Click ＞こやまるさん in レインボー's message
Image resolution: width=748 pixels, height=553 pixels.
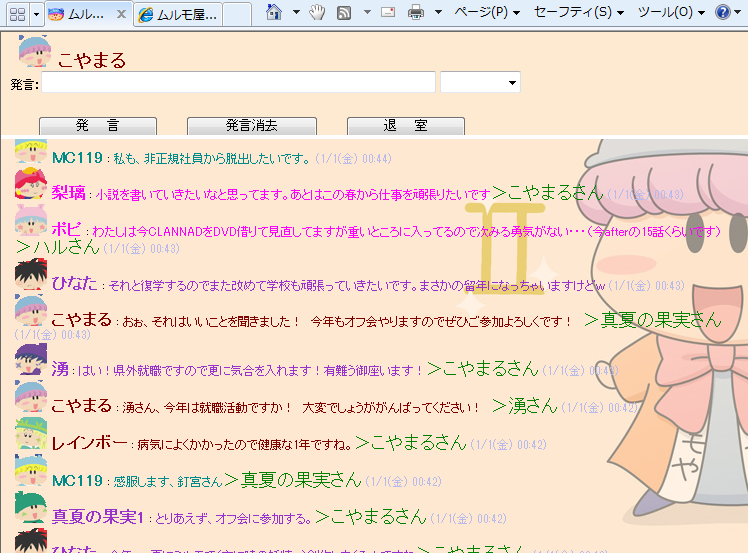click(411, 443)
